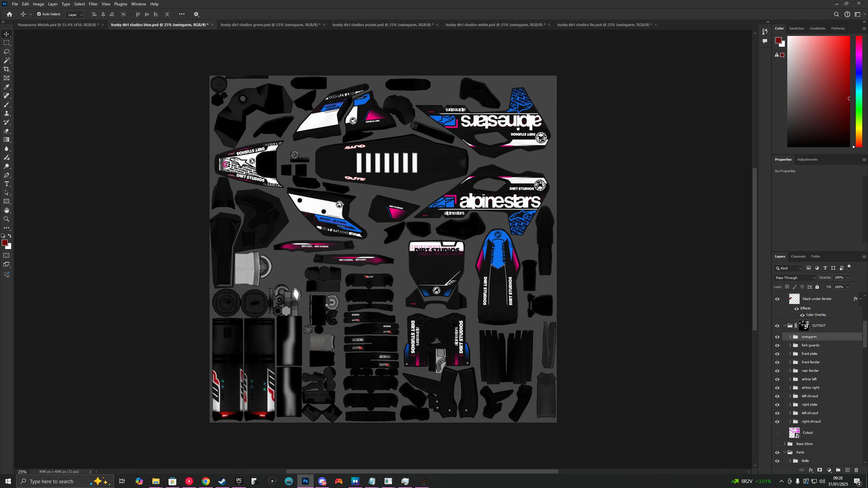Create new adjustment layer
868x488 pixels.
point(829,470)
